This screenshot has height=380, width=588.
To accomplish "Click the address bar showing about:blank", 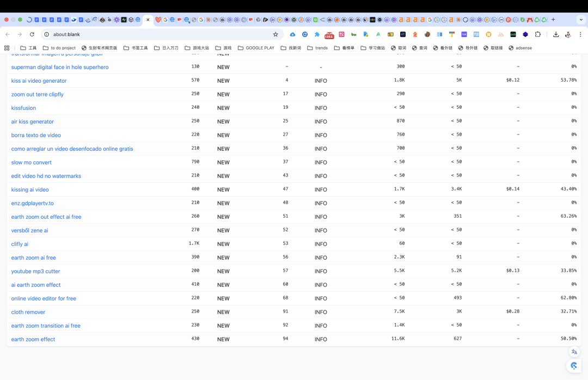I will tap(161, 34).
